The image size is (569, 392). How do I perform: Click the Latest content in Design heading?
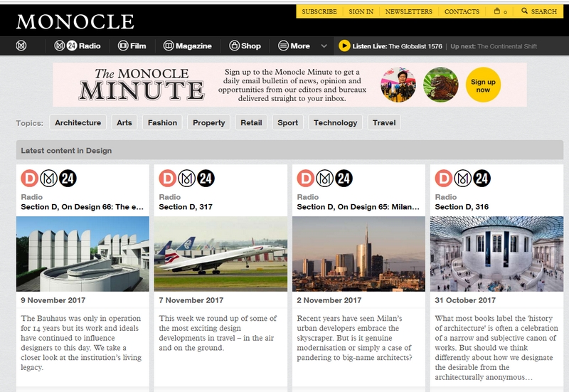pos(66,151)
